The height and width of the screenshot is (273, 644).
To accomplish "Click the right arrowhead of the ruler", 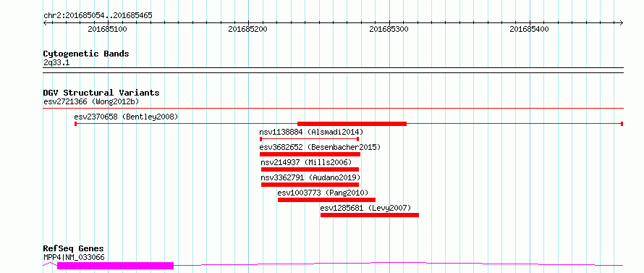I will click(622, 22).
